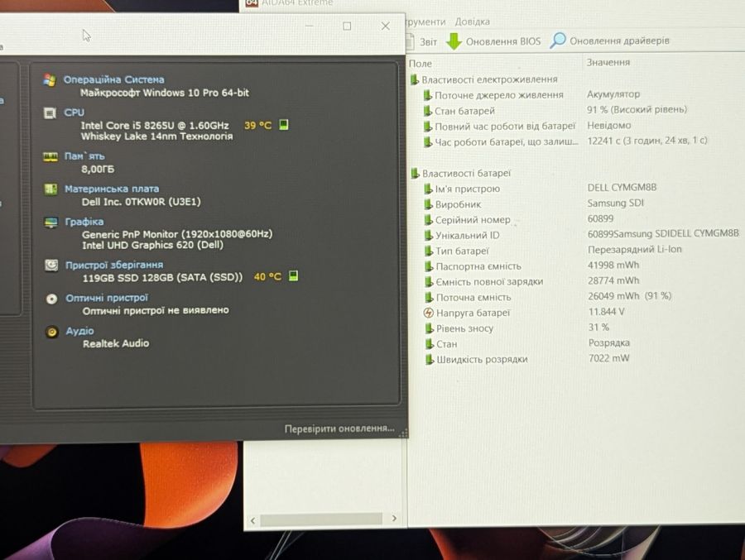745x560 pixels.
Task: Click the value 7022 mW
Action: [x=608, y=358]
